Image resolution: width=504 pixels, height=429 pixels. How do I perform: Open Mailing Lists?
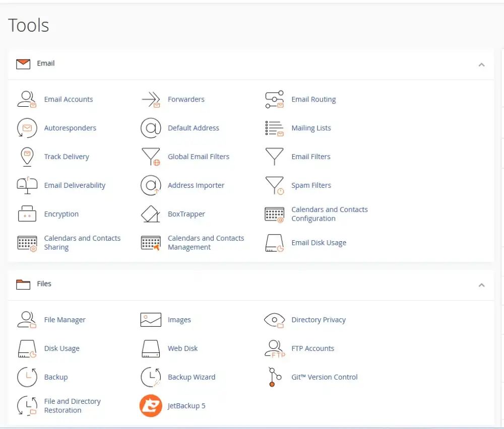click(x=311, y=127)
